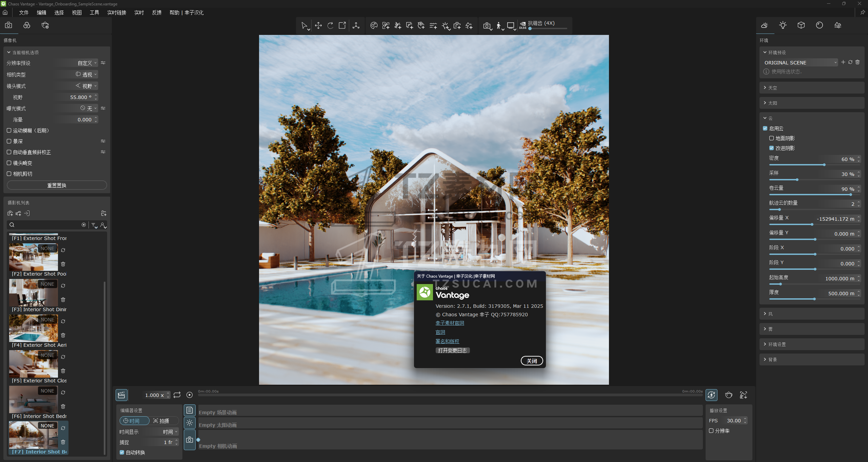
Task: Select the move transform tool in toolbar
Action: pyautogui.click(x=318, y=25)
